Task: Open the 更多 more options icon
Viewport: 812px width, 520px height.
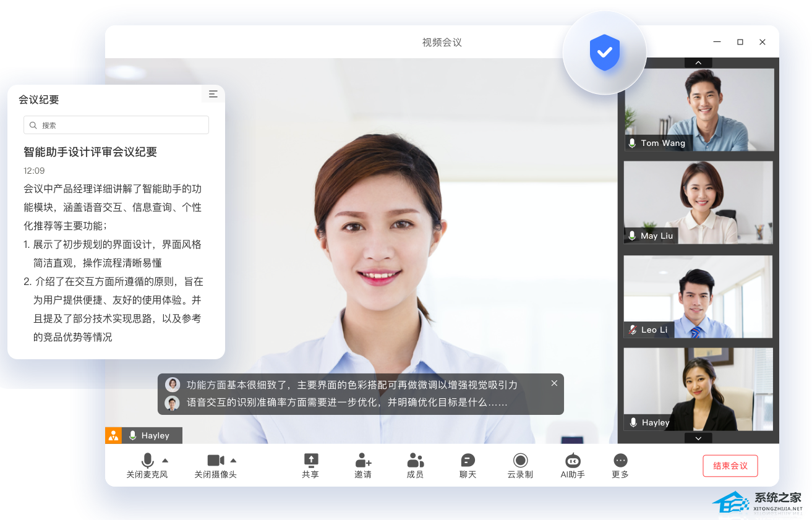Action: (620, 460)
